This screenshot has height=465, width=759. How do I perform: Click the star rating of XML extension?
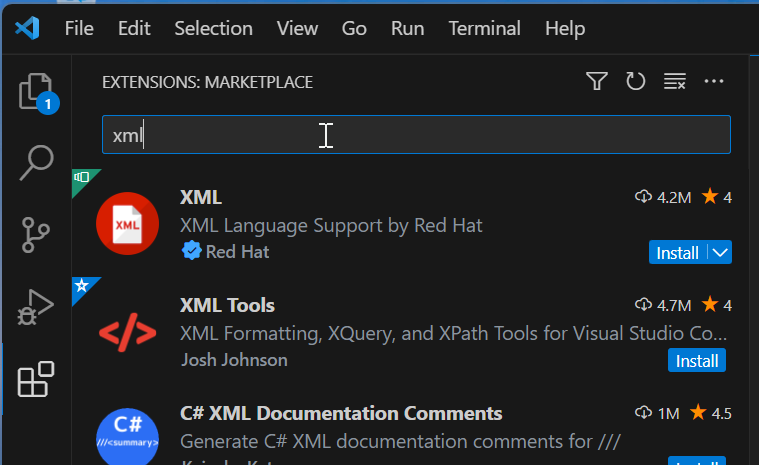tap(717, 197)
